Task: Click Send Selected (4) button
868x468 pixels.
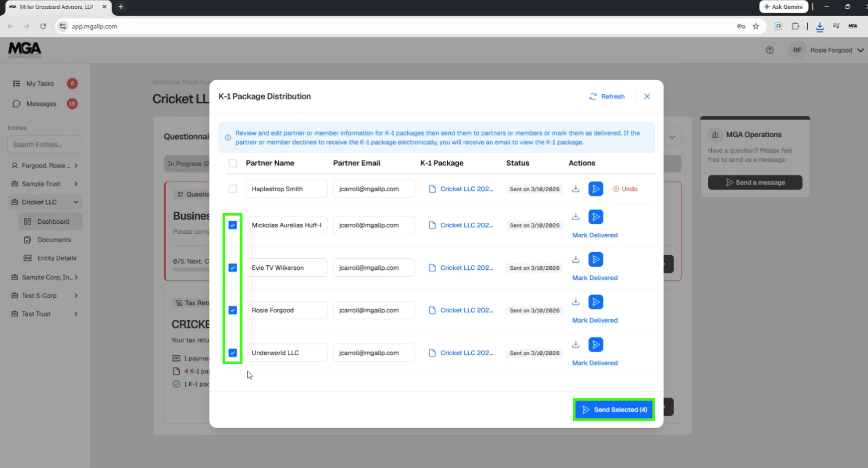Action: coord(614,410)
